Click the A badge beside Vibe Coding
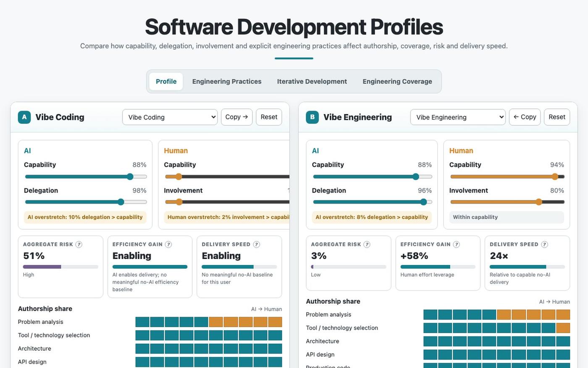 point(24,117)
